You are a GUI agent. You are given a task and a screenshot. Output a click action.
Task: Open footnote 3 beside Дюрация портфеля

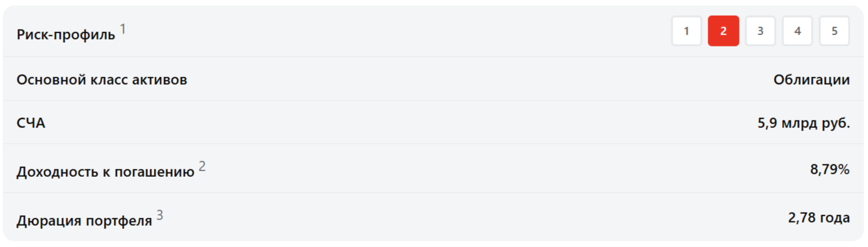pyautogui.click(x=160, y=215)
